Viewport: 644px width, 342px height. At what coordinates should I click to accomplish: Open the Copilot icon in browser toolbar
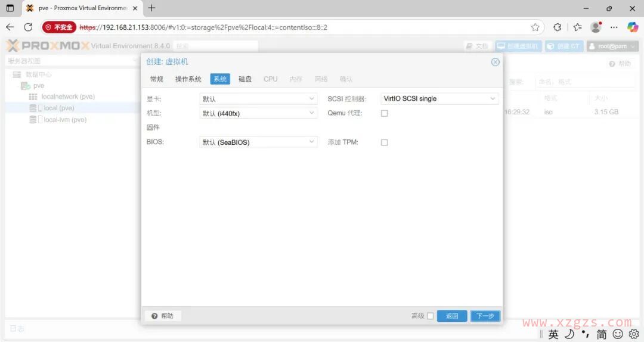tap(633, 27)
